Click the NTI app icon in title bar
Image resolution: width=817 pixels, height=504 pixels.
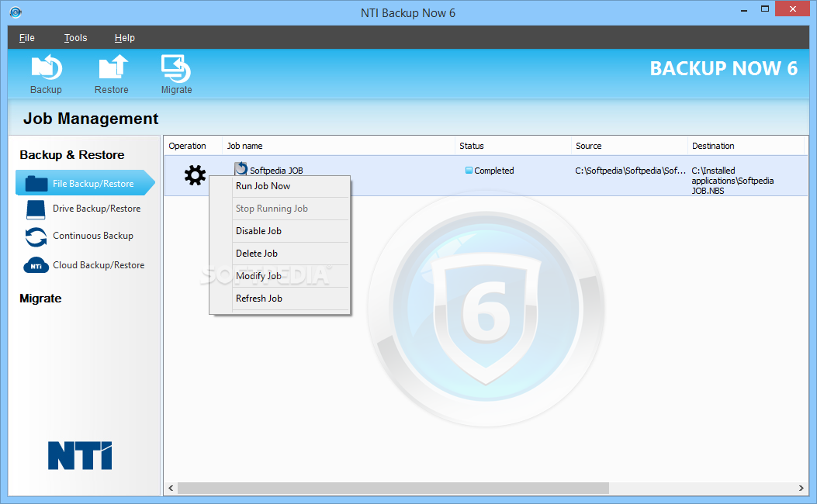tap(15, 12)
